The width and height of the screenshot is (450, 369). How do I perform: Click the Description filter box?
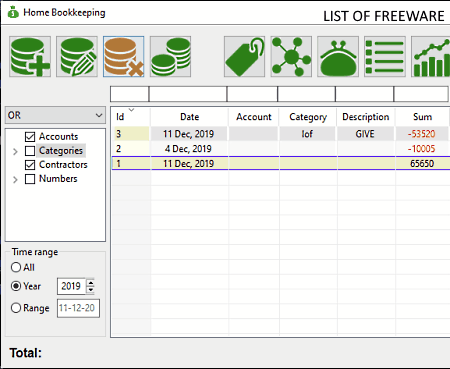click(365, 94)
